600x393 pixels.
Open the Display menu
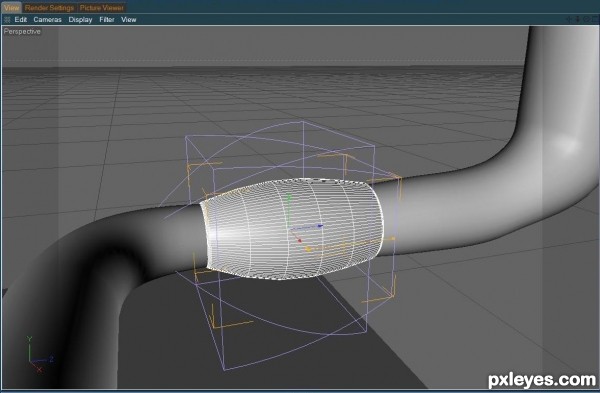[x=80, y=20]
